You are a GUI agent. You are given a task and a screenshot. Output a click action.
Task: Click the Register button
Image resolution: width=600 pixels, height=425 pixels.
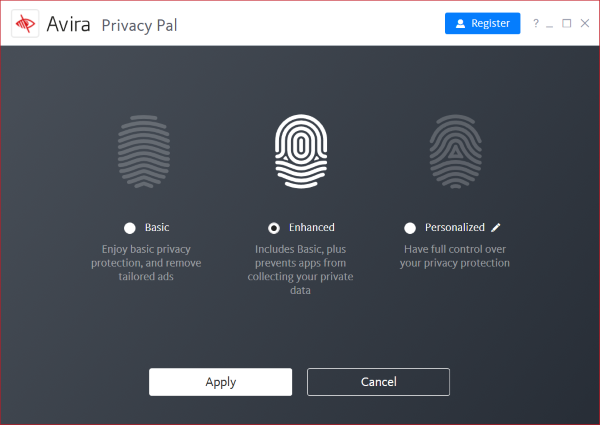click(482, 23)
